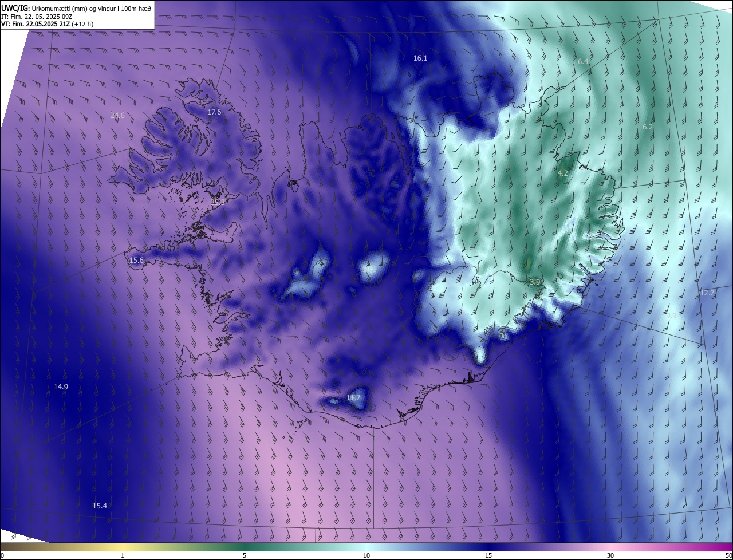
Task: Click the legend tick label 15
Action: [x=488, y=556]
